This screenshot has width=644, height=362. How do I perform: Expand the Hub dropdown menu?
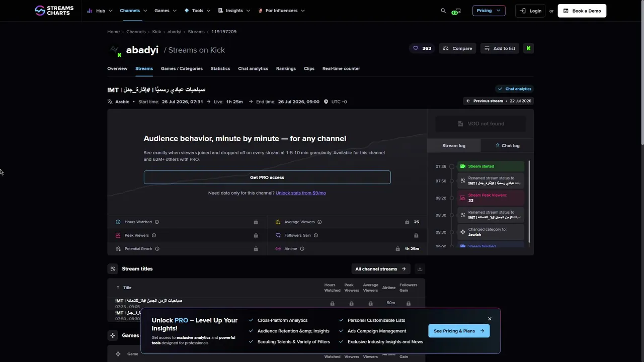pos(99,11)
